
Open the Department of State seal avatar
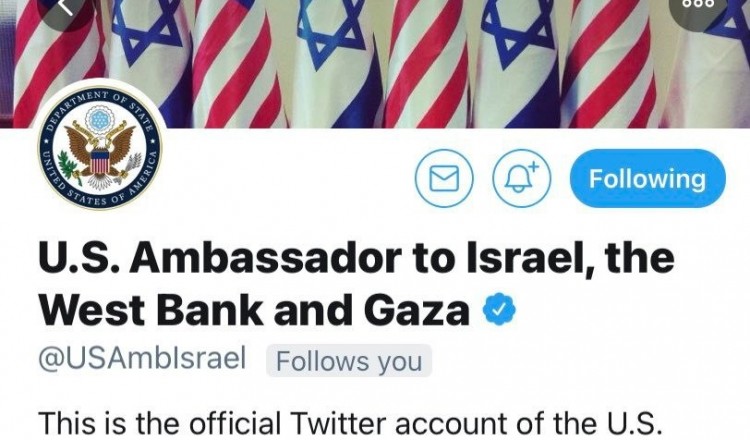coord(99,151)
